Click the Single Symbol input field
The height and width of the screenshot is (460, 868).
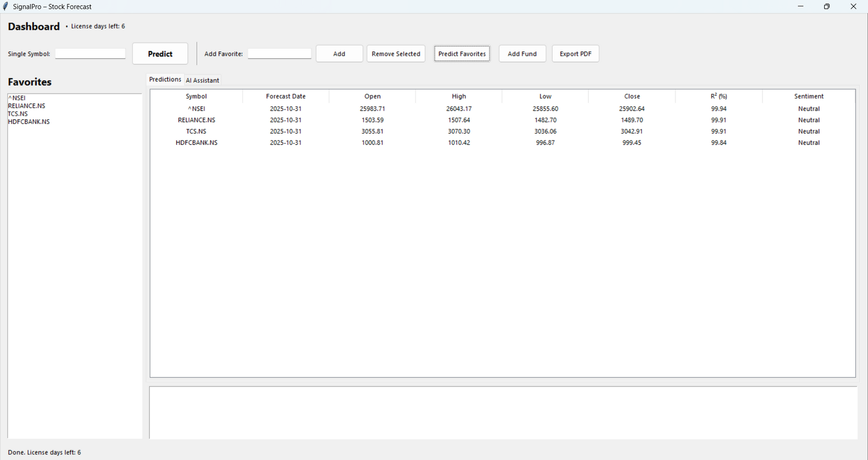90,54
